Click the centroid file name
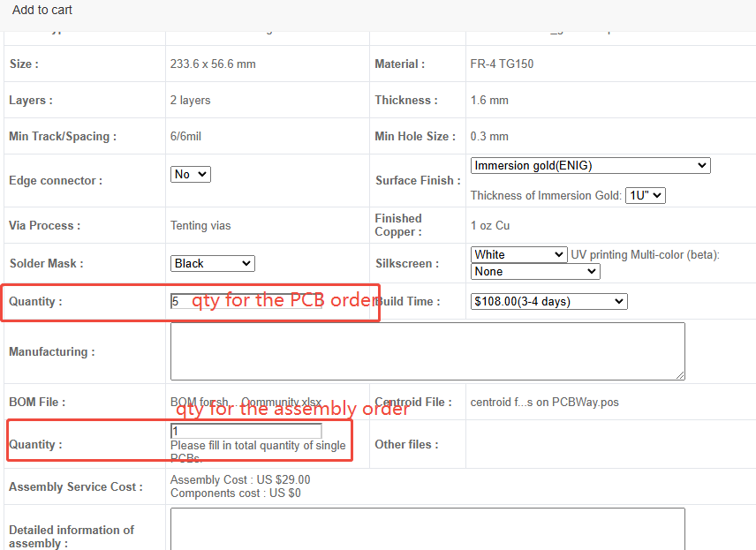Viewport: 756px width, 550px height. (544, 402)
